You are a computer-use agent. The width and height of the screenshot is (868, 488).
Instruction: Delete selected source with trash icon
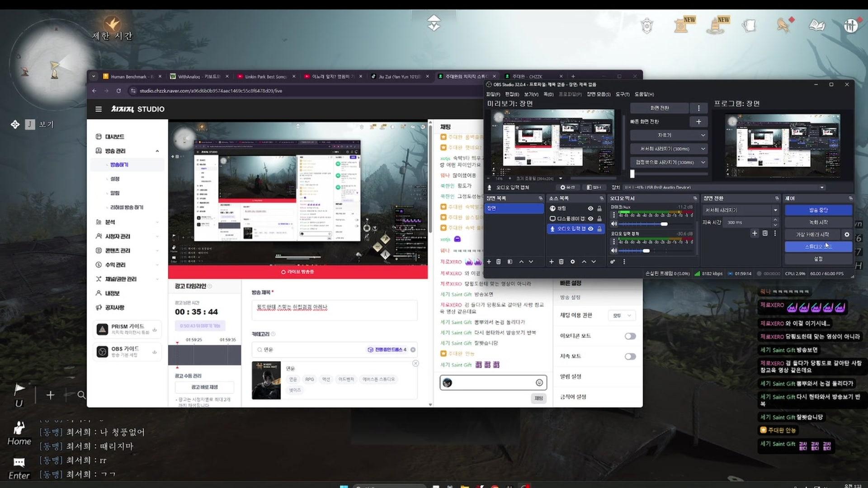coord(561,262)
